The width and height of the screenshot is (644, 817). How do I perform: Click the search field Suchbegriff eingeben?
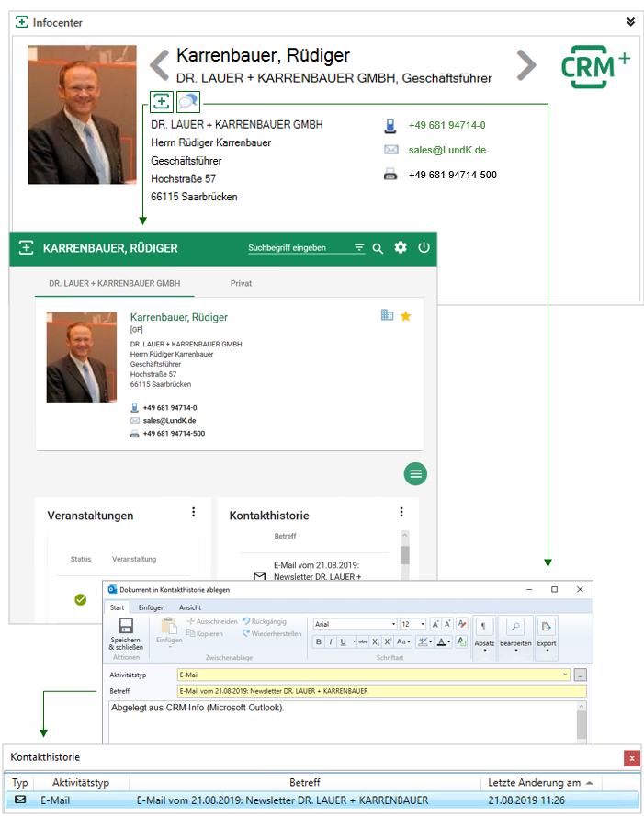(x=299, y=248)
